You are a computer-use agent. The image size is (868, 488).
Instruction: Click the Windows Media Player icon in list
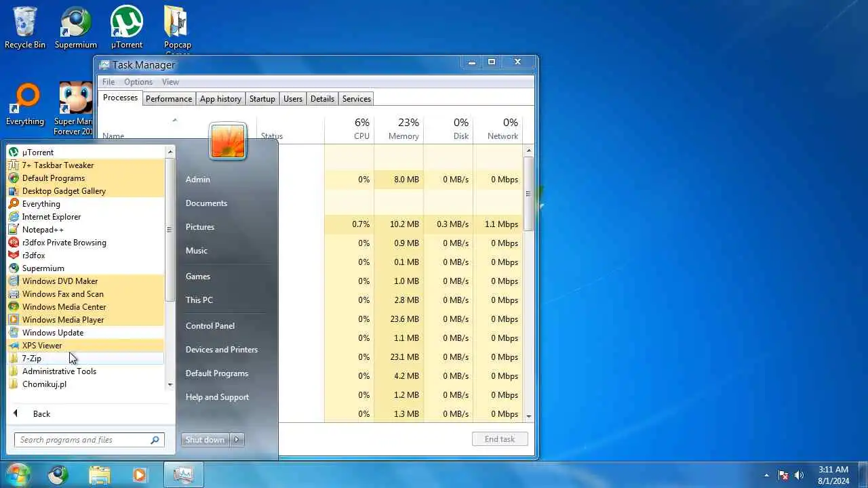(14, 320)
